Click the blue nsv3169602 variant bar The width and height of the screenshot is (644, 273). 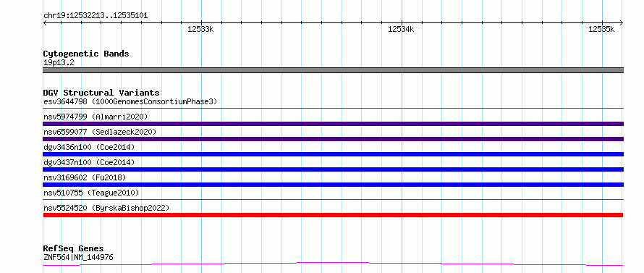pyautogui.click(x=333, y=185)
